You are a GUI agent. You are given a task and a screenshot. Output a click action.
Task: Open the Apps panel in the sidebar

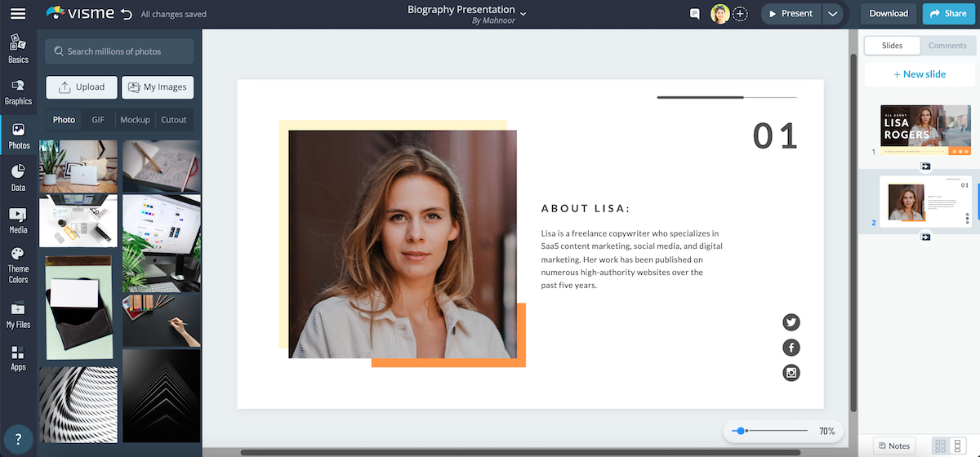(x=18, y=358)
